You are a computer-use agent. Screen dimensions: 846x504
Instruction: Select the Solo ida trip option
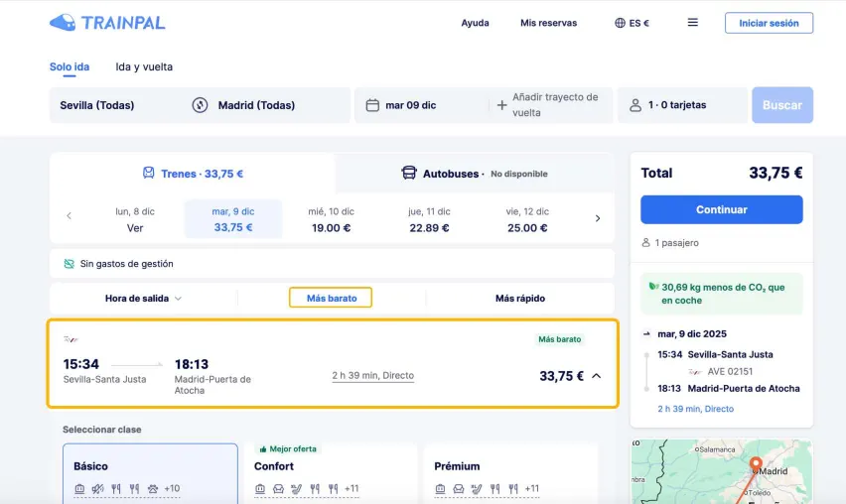click(x=70, y=67)
